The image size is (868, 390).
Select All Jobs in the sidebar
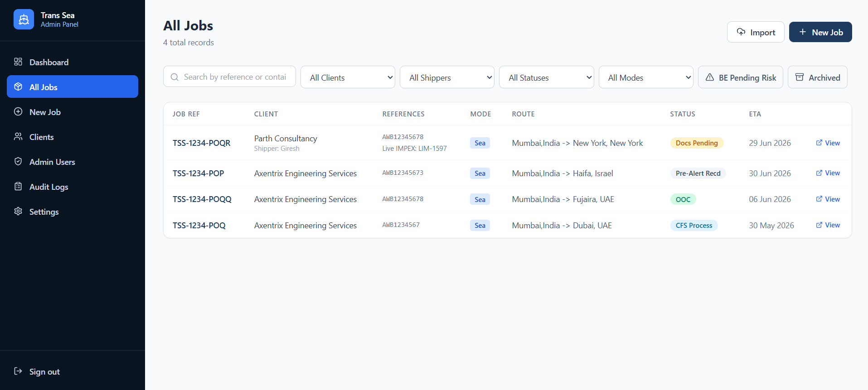coord(73,87)
